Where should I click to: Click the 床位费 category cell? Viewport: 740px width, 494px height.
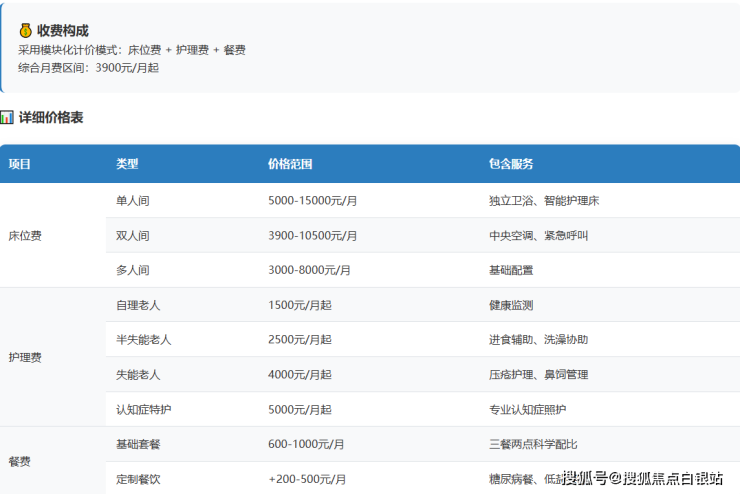pos(25,236)
